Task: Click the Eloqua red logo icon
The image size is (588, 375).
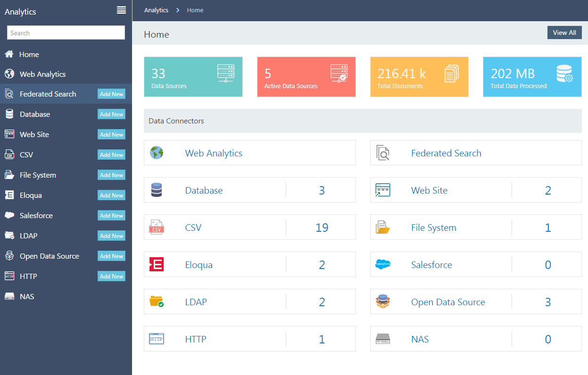Action: coord(156,264)
